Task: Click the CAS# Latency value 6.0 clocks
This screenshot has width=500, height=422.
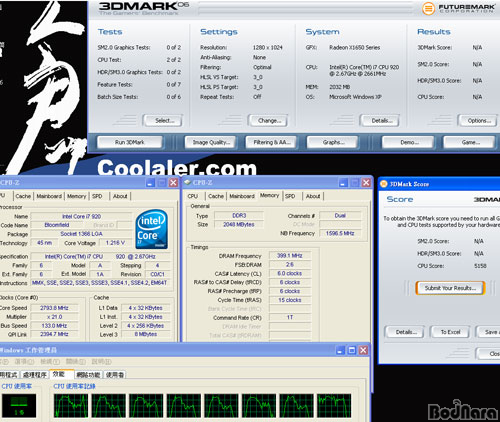Action: 290,273
